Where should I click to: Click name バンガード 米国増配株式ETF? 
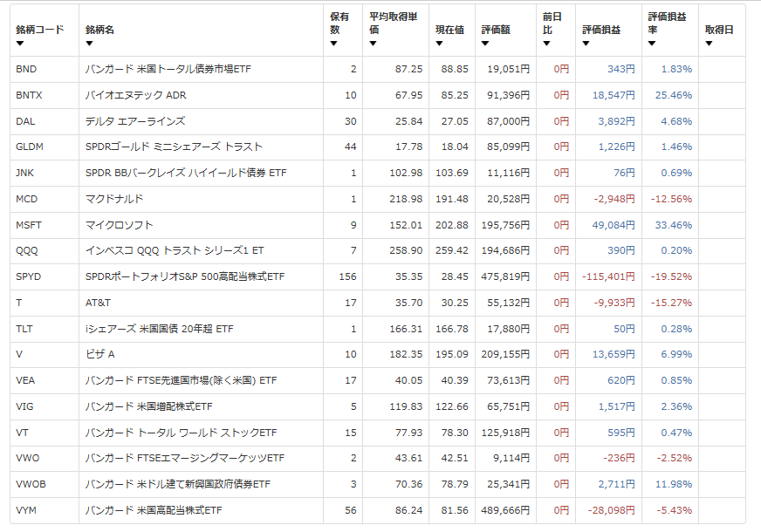149,407
